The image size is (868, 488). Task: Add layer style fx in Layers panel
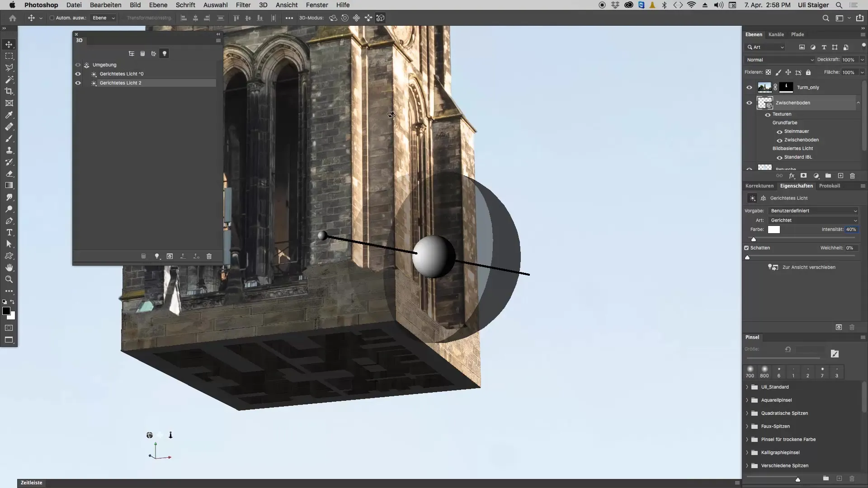pos(792,176)
